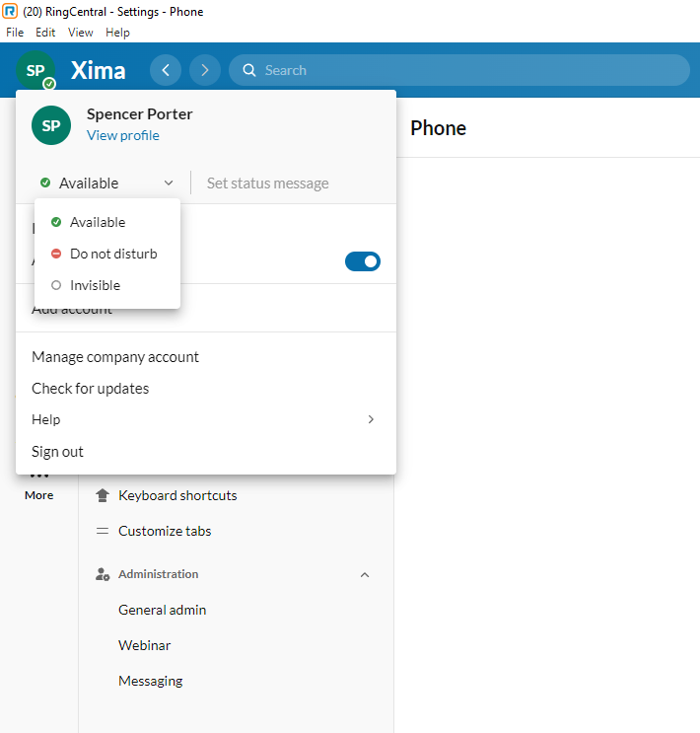
Task: Select the Available status option in list
Action: (x=107, y=222)
